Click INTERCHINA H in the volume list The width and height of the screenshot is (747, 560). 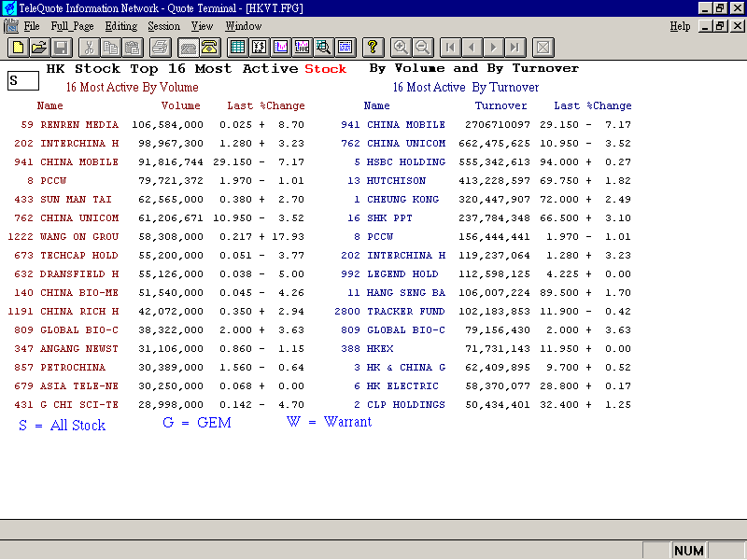[x=79, y=144]
